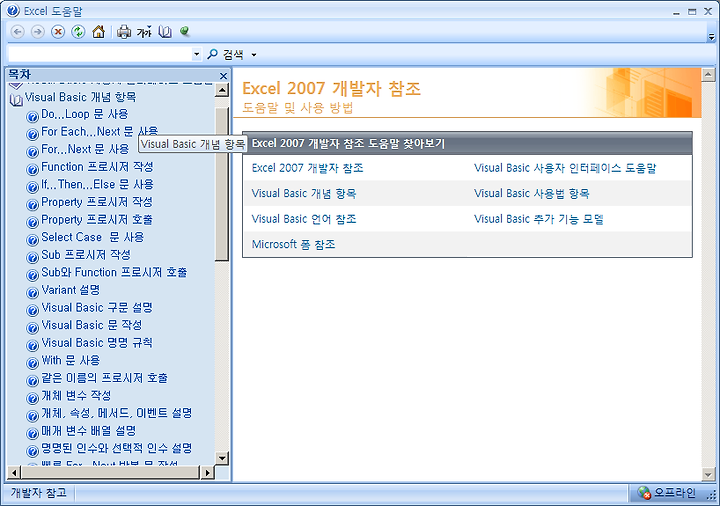Close the 목차 pane
This screenshot has width=720, height=506.
click(x=223, y=76)
